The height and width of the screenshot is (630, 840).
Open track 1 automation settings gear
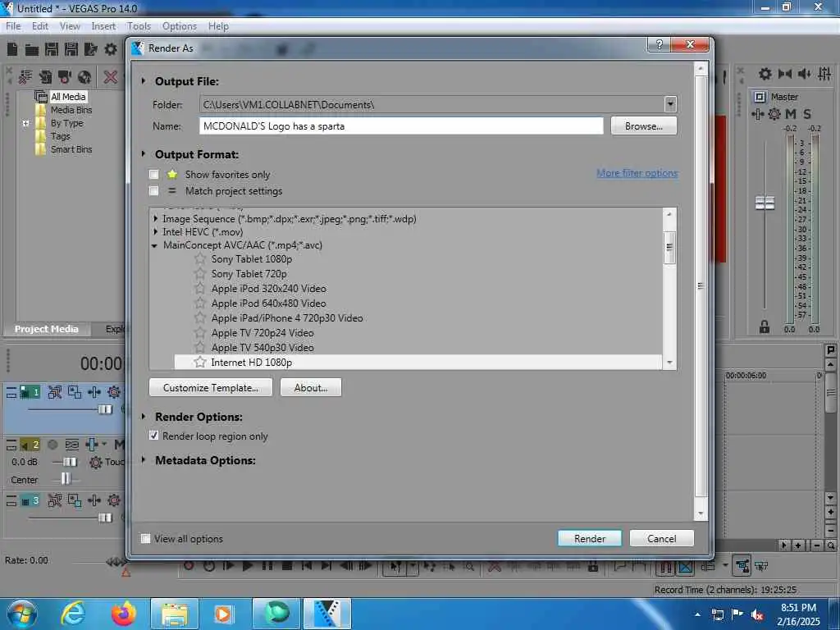click(x=113, y=392)
